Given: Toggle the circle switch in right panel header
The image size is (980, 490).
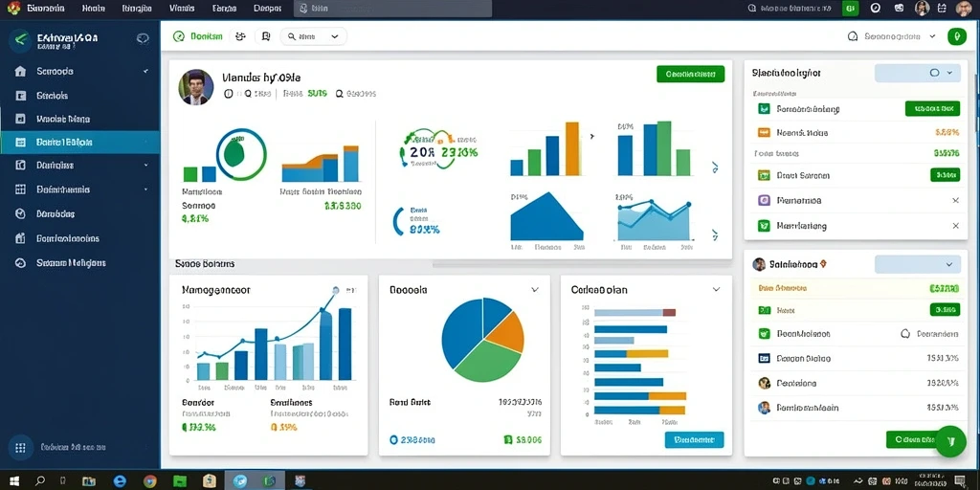Looking at the screenshot, I should click(934, 73).
